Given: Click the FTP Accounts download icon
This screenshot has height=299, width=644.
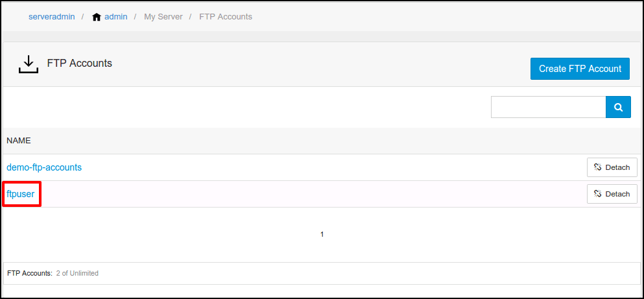Looking at the screenshot, I should (28, 64).
